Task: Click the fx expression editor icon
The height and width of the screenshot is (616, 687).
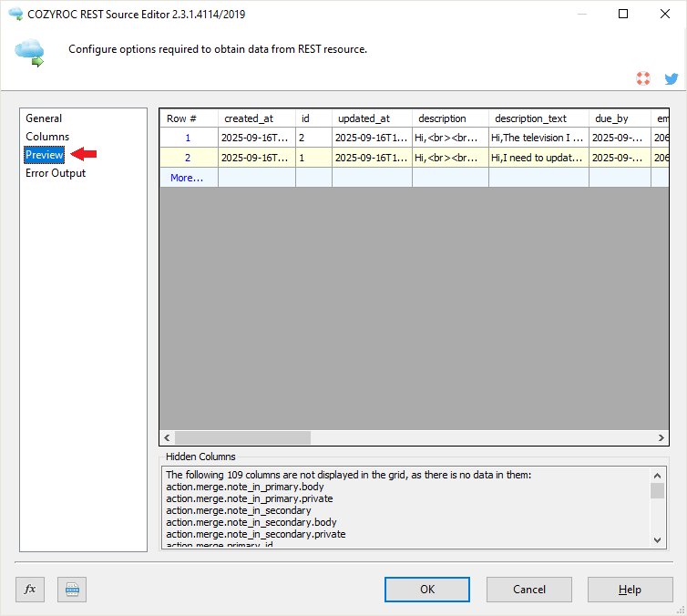Action: click(29, 590)
